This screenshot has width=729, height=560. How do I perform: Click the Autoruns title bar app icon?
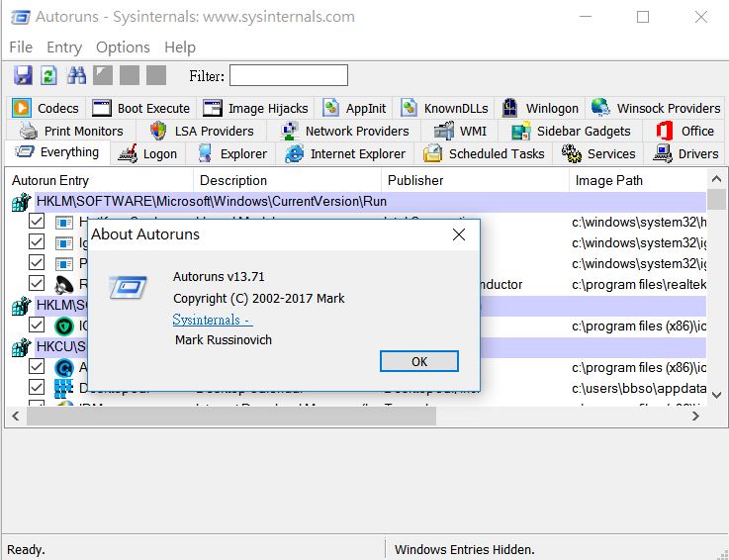pyautogui.click(x=20, y=17)
